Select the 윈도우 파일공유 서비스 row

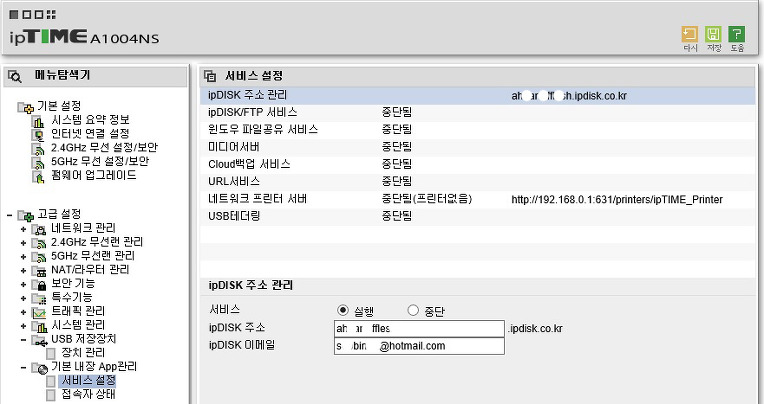click(477, 130)
